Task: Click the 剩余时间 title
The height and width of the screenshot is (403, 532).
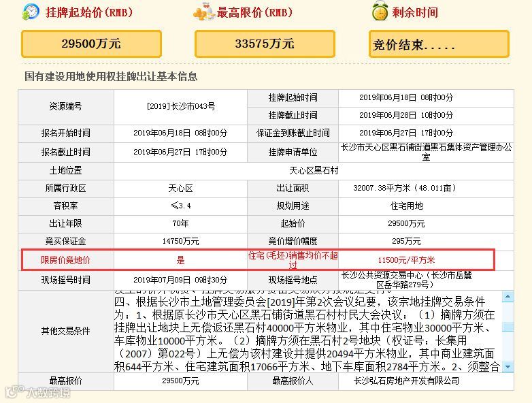Action: (415, 12)
